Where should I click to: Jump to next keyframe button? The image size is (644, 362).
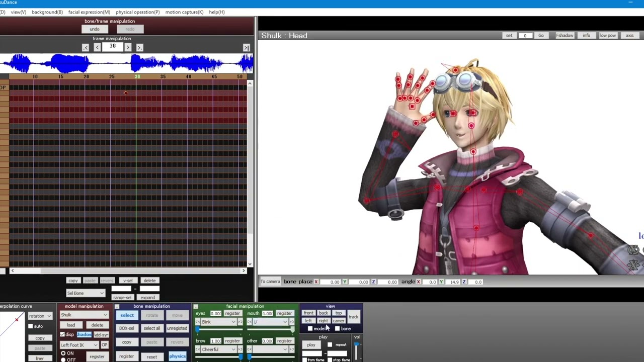click(140, 47)
